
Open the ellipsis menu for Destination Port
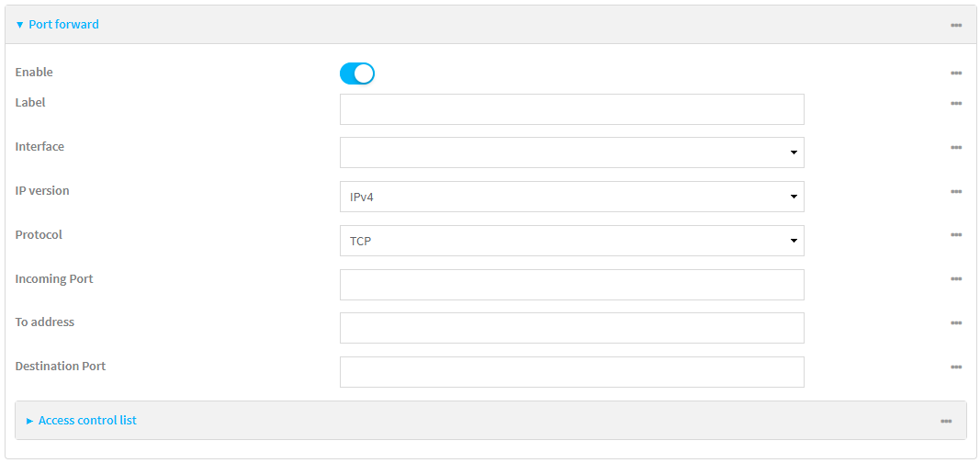[956, 367]
